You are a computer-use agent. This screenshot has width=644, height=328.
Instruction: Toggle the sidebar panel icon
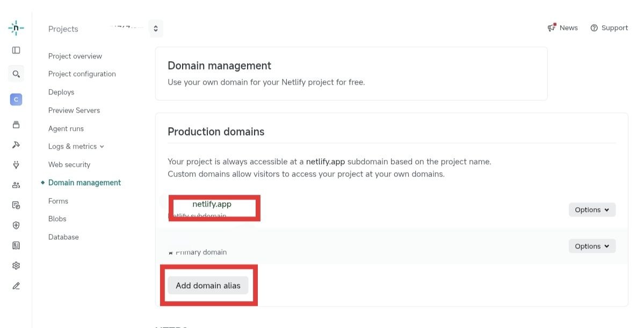click(x=16, y=50)
